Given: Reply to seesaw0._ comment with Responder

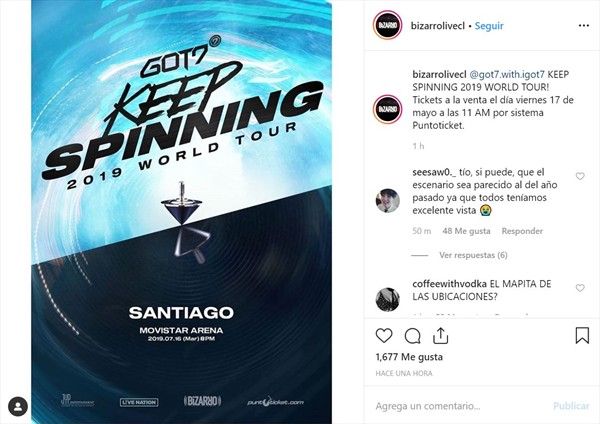Looking at the screenshot, I should (x=522, y=231).
